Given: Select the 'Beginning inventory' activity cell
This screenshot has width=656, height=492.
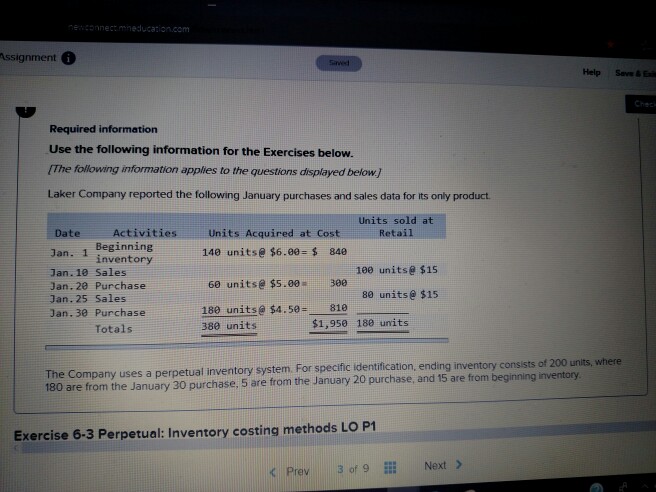Looking at the screenshot, I should coord(124,253).
